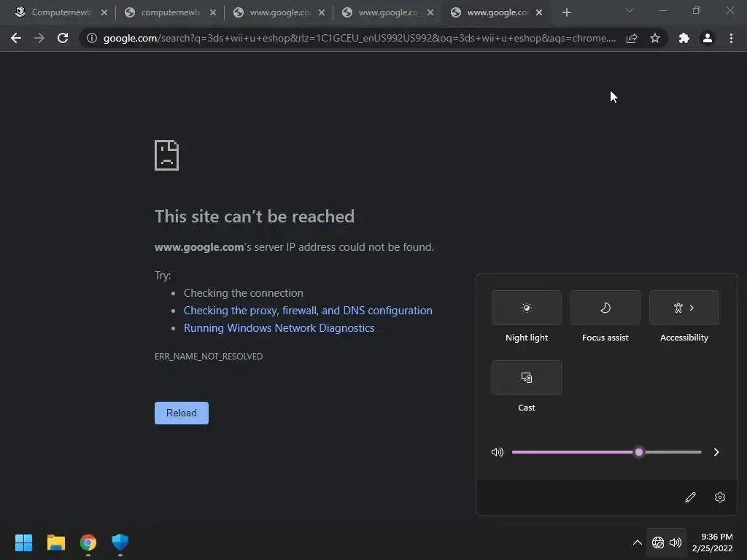
Task: Click the Checking the connection text
Action: [244, 293]
